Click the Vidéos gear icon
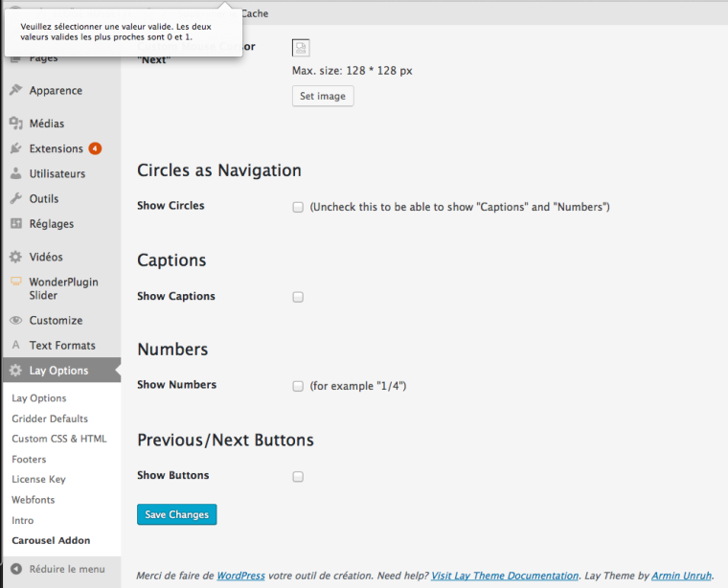728x588 pixels. (15, 257)
